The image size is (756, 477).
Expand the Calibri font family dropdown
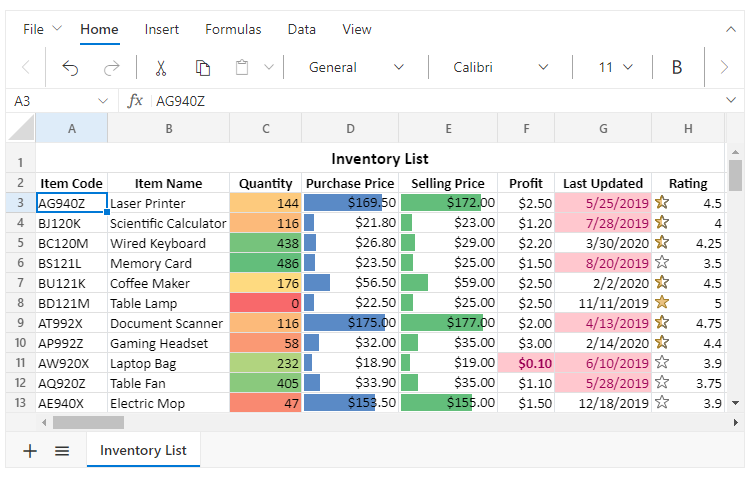500,68
